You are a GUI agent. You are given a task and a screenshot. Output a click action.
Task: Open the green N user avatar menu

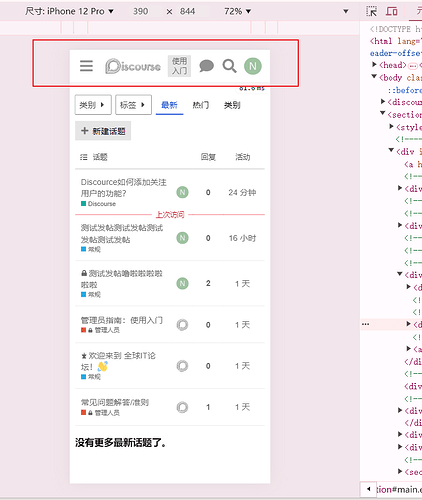pos(253,66)
